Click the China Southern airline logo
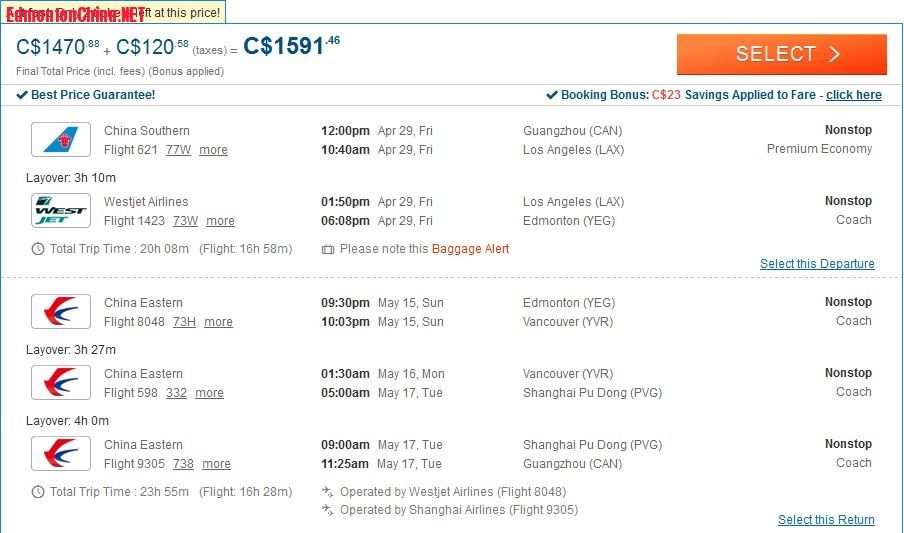904x533 pixels. point(61,139)
